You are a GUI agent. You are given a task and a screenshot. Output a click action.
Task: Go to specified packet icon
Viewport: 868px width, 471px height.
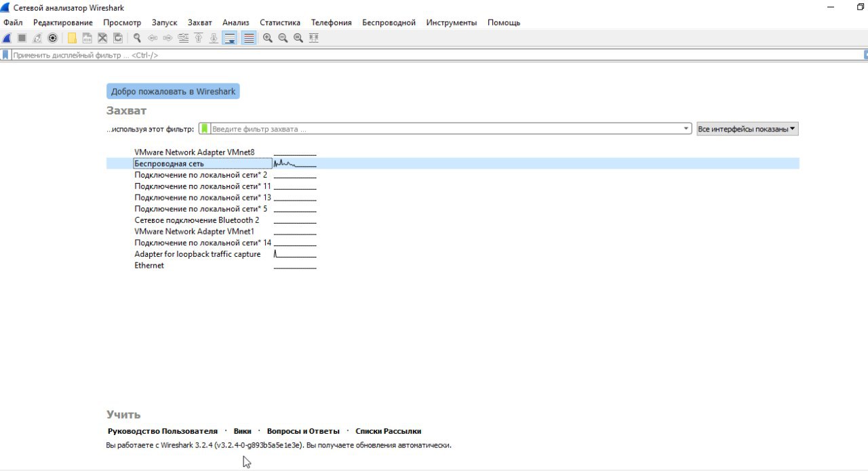(183, 38)
